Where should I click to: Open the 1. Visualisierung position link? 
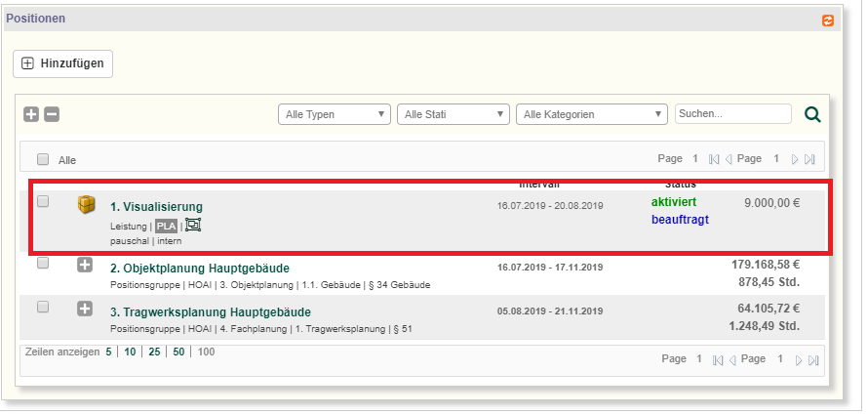tap(156, 207)
